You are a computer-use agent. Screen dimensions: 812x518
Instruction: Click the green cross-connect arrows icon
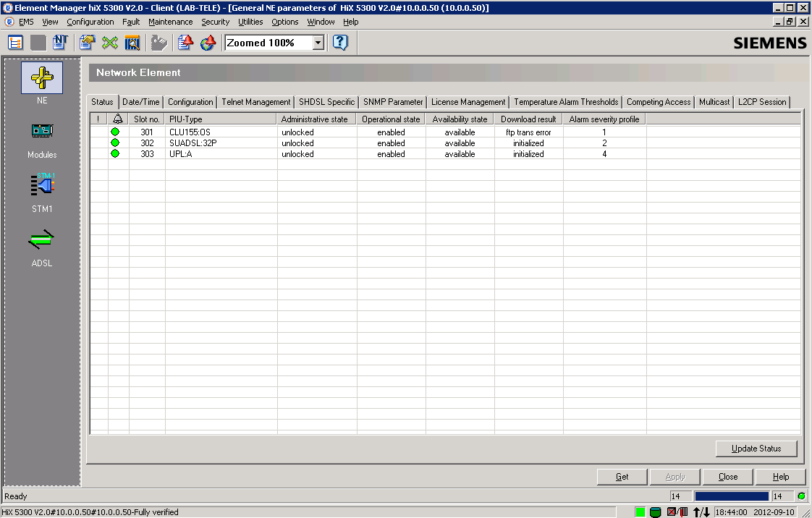tap(110, 43)
